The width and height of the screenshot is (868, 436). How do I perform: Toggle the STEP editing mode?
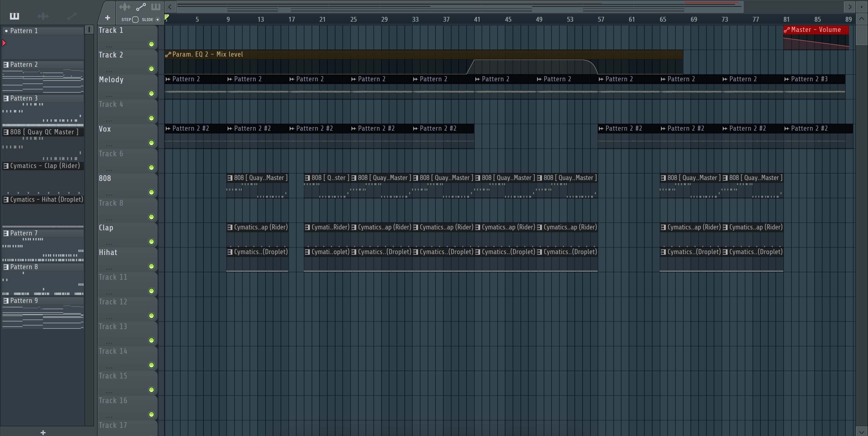pyautogui.click(x=135, y=20)
